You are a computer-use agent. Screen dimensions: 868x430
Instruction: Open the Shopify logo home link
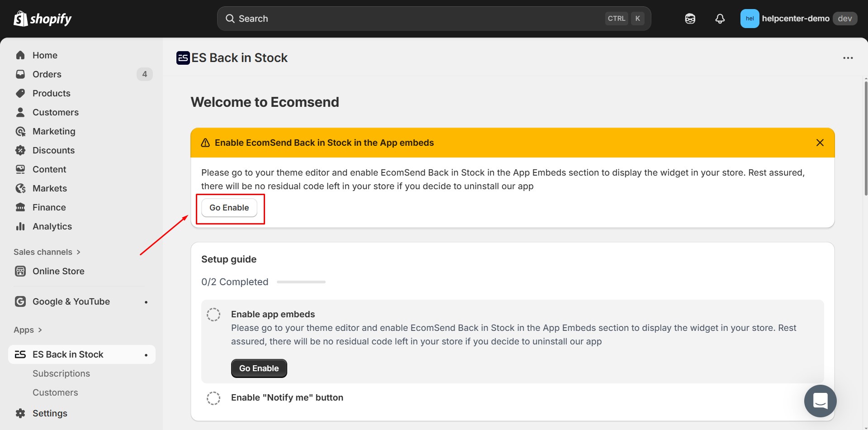coord(42,18)
